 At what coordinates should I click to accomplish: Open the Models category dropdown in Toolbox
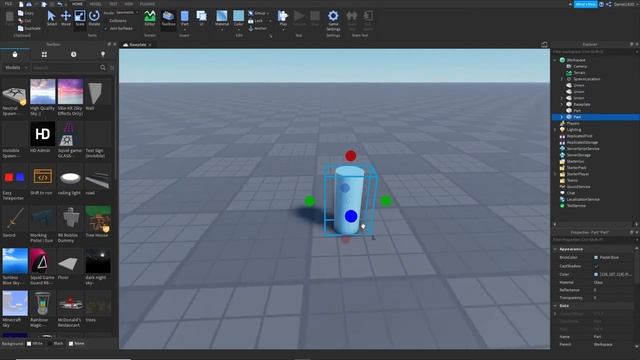pyautogui.click(x=16, y=67)
